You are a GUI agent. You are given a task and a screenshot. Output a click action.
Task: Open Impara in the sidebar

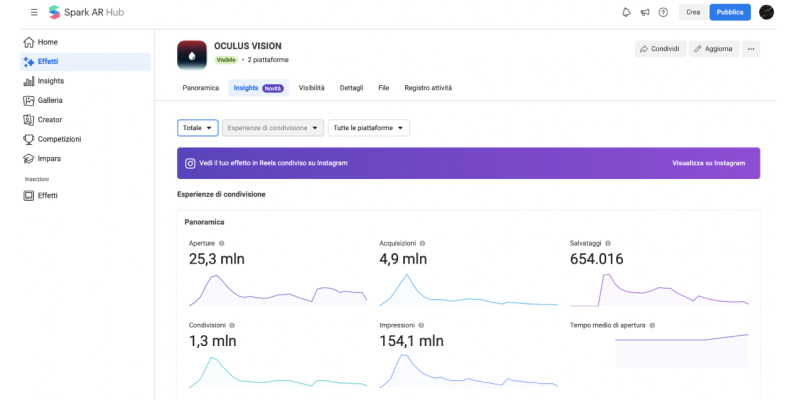(85, 159)
